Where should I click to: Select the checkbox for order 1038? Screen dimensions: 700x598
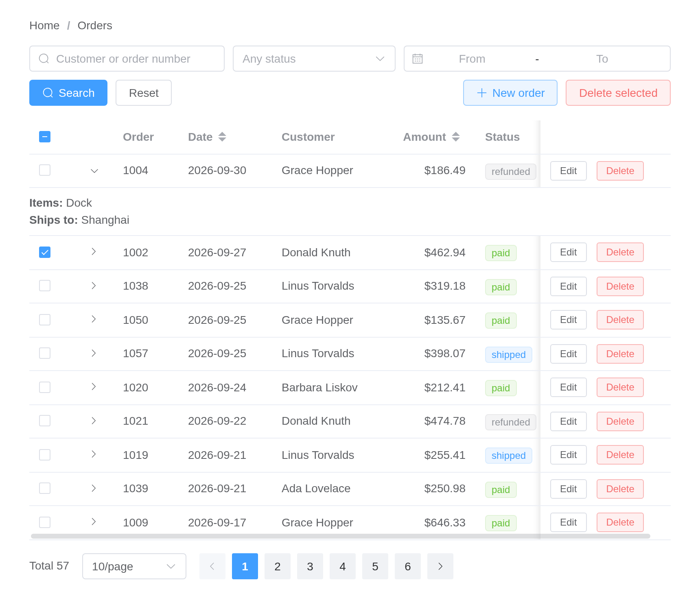[x=45, y=286]
